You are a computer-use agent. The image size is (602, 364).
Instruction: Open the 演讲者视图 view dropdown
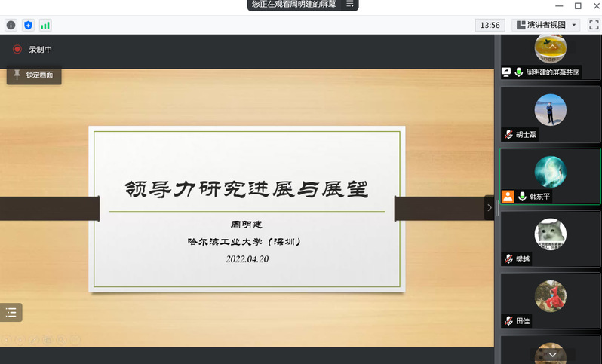pos(546,25)
